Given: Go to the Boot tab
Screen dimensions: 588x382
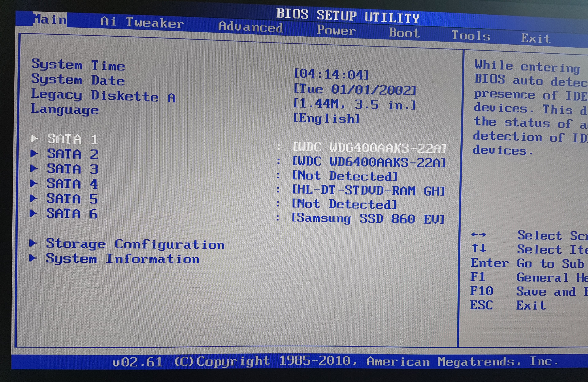Looking at the screenshot, I should coord(404,33).
